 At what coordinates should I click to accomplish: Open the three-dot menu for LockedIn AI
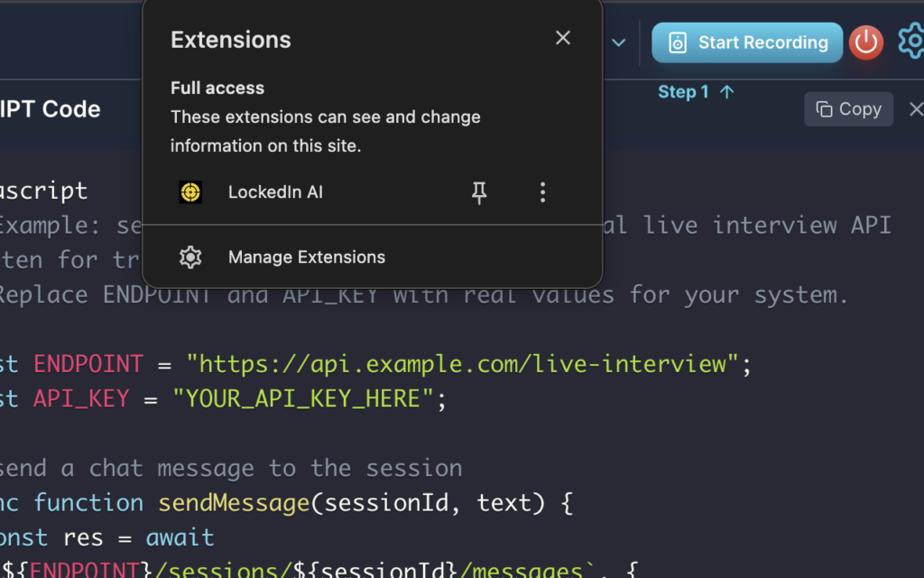(542, 191)
